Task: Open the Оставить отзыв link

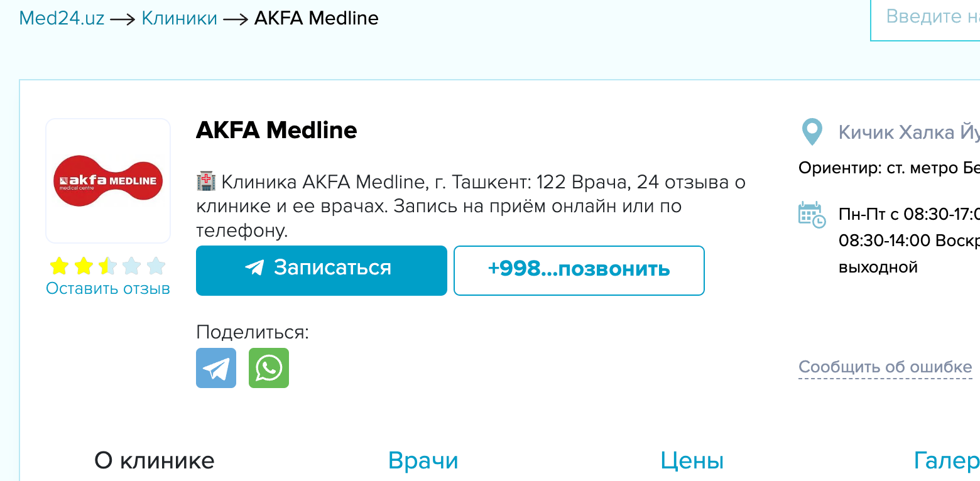Action: pos(108,288)
